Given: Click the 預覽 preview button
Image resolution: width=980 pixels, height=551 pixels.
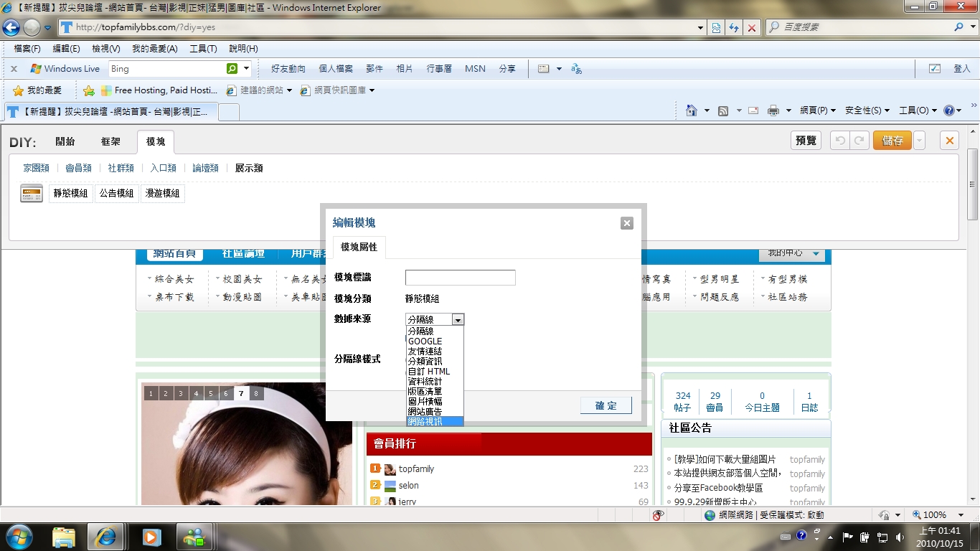Looking at the screenshot, I should [806, 141].
